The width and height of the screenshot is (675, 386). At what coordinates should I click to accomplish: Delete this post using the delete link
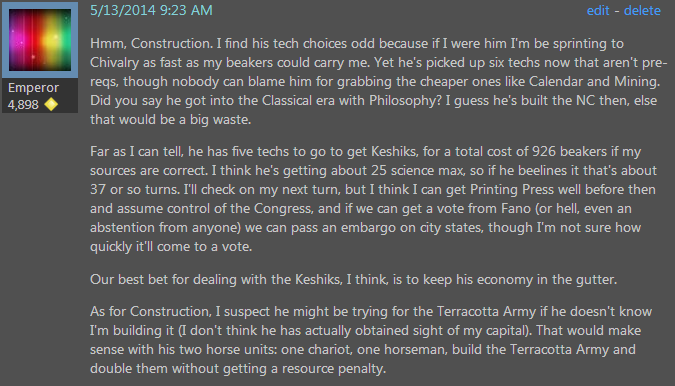pyautogui.click(x=642, y=10)
